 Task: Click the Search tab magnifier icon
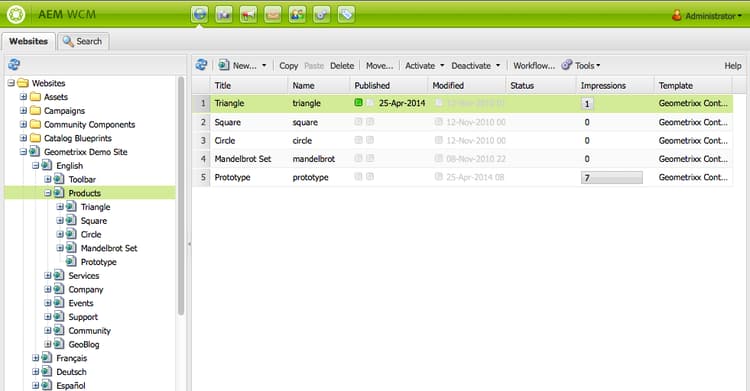coord(68,41)
